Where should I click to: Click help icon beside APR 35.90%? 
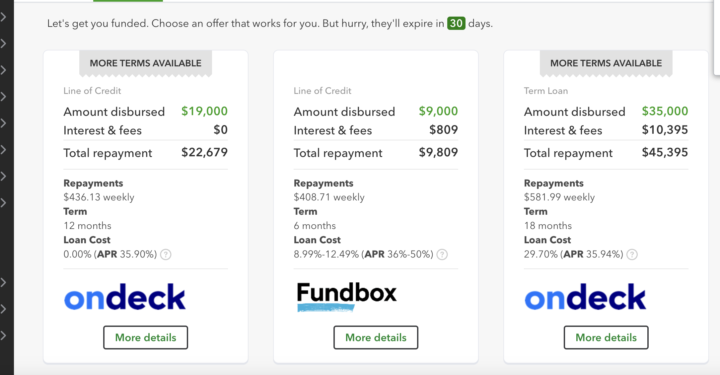[x=166, y=254]
